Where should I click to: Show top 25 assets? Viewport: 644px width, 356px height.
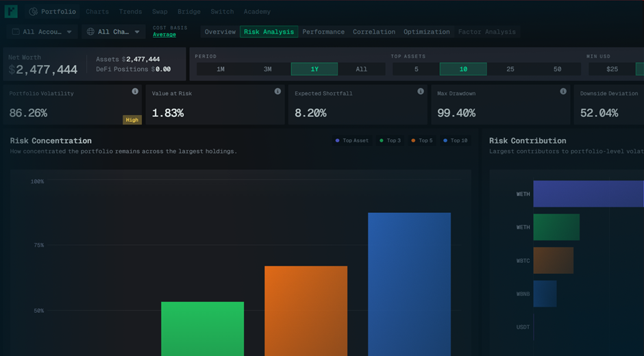point(510,69)
